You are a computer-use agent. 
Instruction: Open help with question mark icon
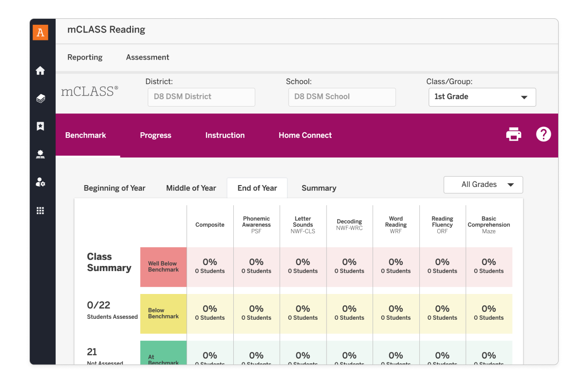click(543, 135)
